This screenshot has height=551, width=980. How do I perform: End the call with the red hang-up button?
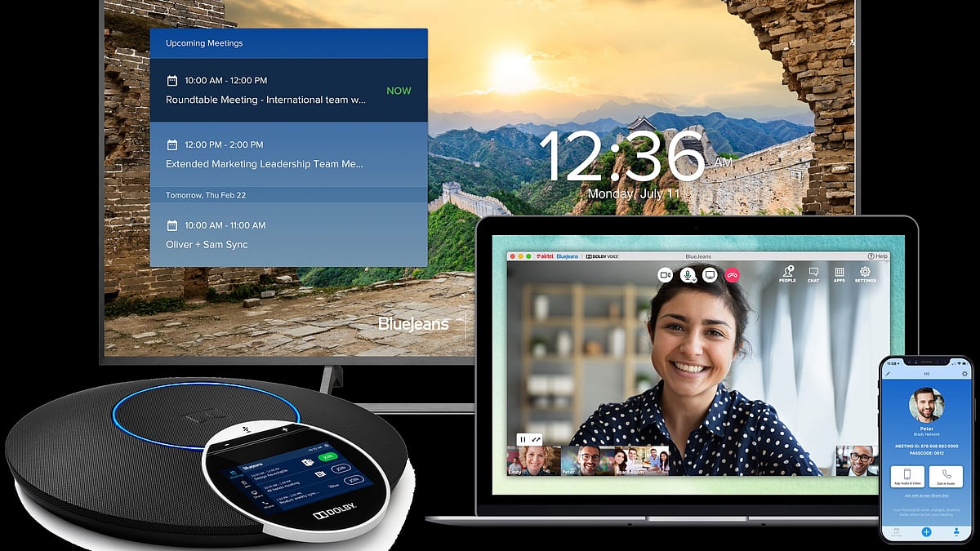pos(732,275)
